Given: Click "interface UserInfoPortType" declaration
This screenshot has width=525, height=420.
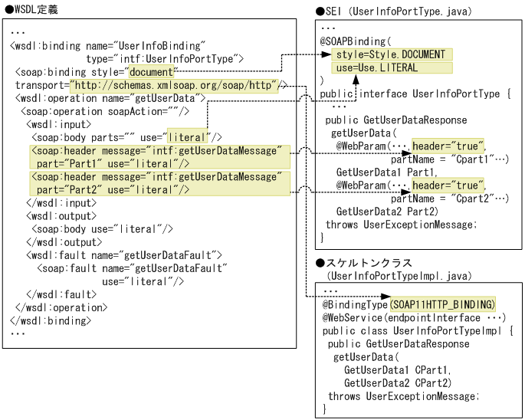Looking at the screenshot, I should 435,94.
